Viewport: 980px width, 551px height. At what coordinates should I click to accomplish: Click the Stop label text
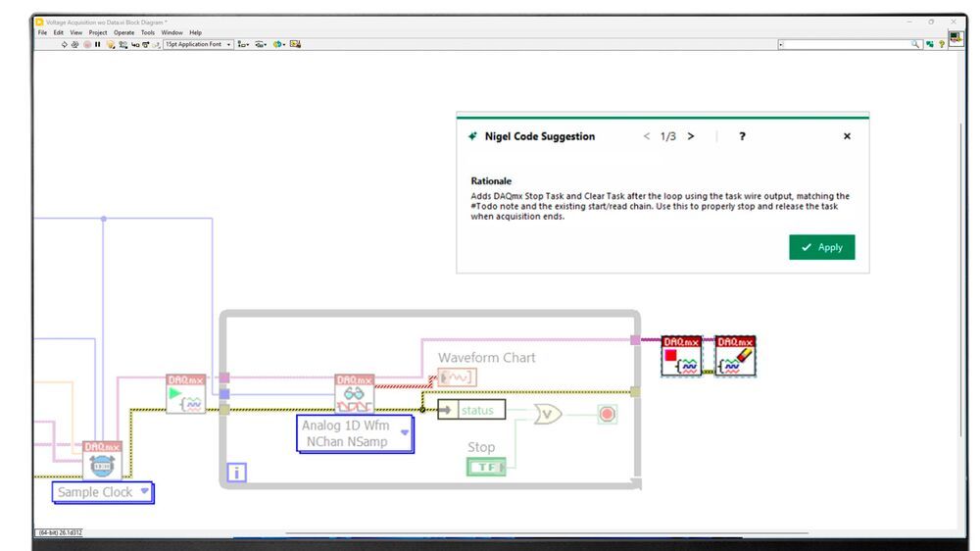point(481,447)
